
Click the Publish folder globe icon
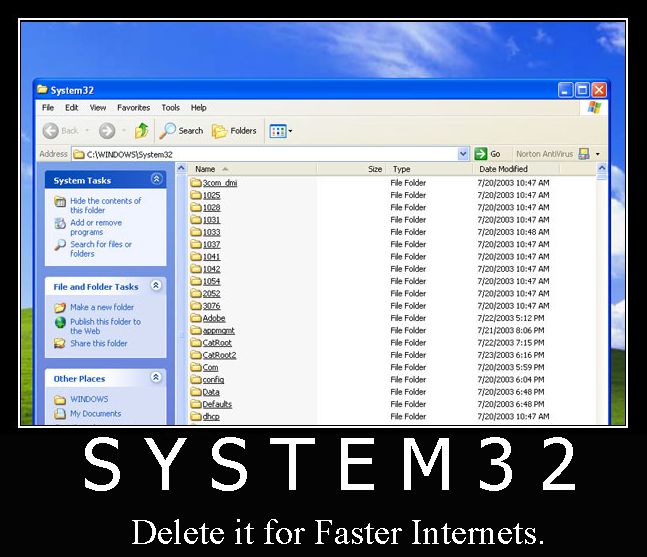point(60,322)
